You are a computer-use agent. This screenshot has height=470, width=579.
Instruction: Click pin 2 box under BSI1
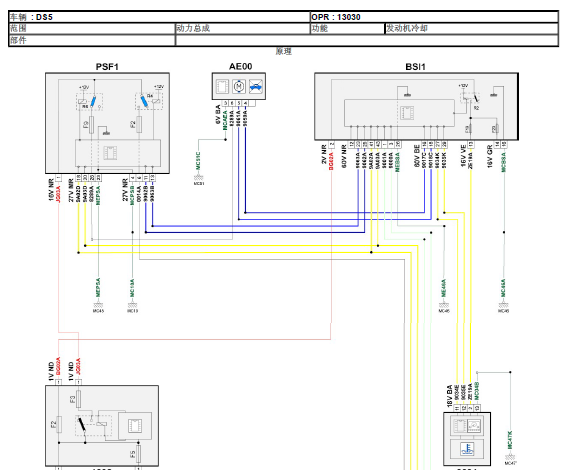point(332,144)
